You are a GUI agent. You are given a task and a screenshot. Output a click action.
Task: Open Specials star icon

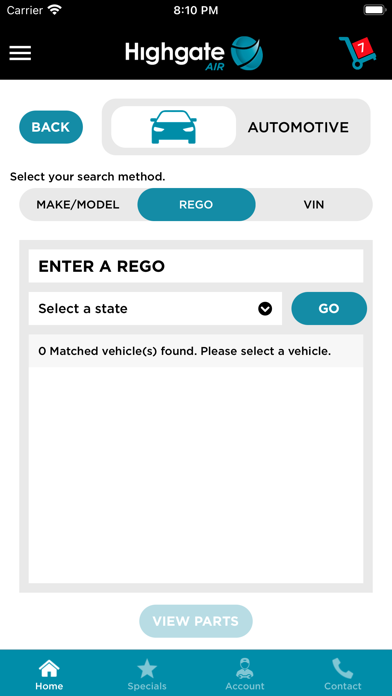147,669
